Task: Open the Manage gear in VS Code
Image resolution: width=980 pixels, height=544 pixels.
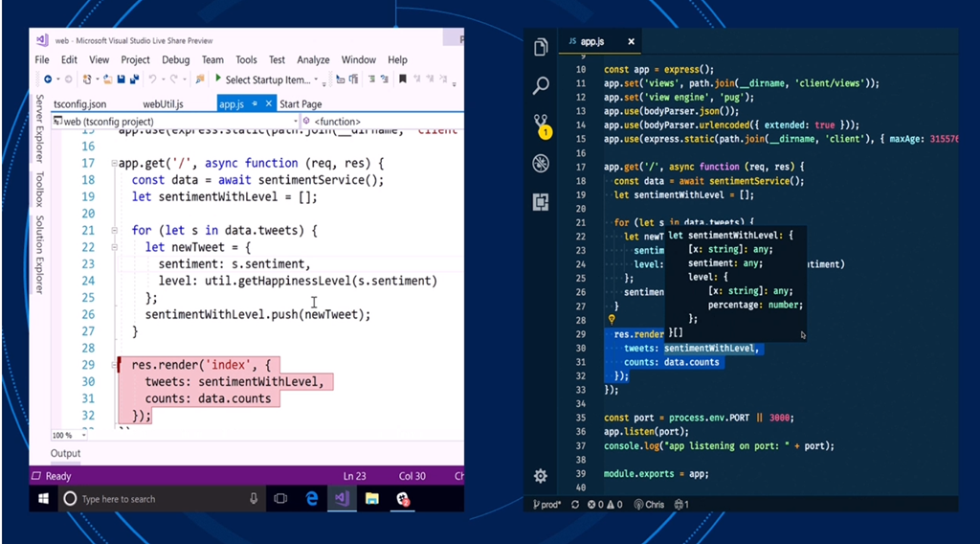Action: pos(541,476)
